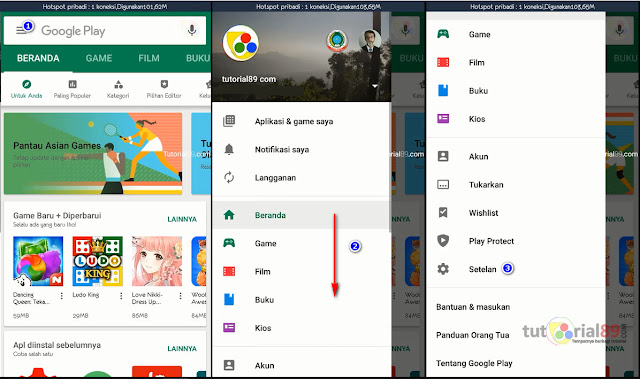Tap the Google Play search field
The image size is (640, 379).
[105, 31]
